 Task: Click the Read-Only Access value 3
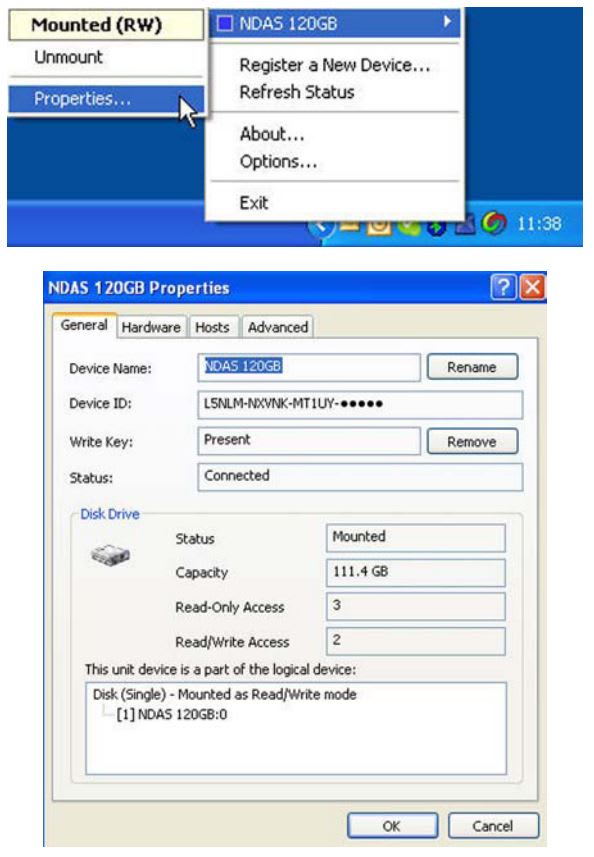[x=416, y=606]
